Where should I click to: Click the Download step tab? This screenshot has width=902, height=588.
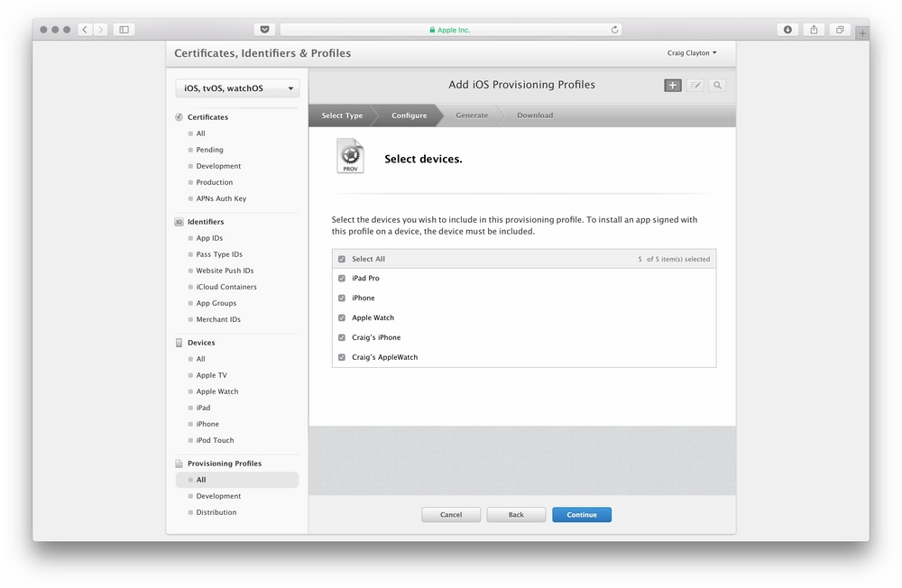(x=534, y=115)
